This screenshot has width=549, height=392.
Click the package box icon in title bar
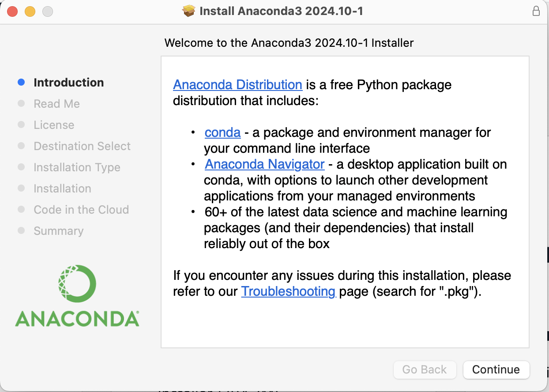pos(189,11)
